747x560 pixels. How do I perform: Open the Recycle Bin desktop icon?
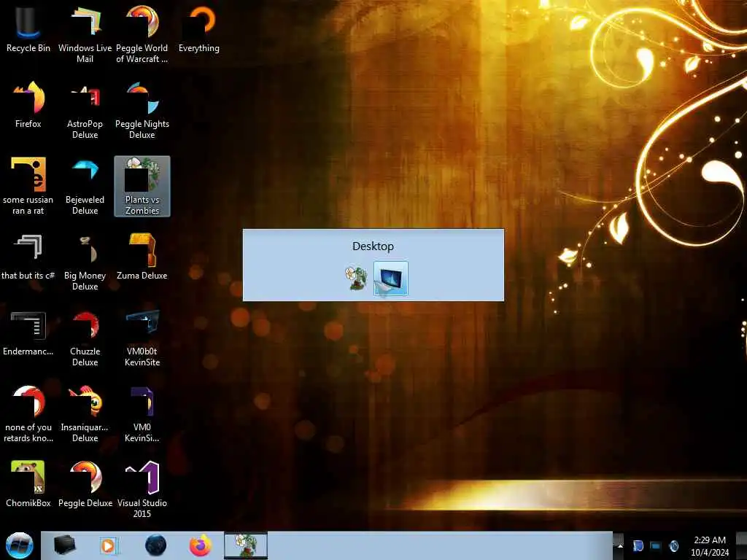(x=28, y=29)
